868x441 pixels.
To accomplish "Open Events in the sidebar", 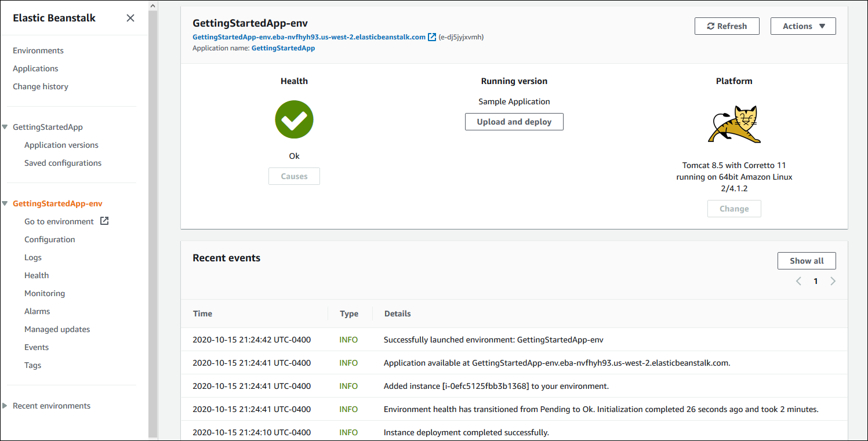I will point(37,347).
